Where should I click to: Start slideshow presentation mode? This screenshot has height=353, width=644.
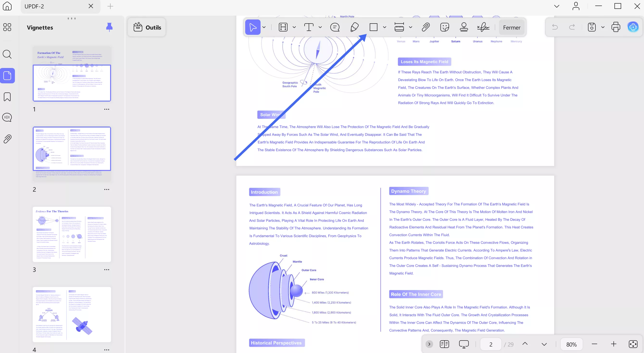tap(464, 344)
